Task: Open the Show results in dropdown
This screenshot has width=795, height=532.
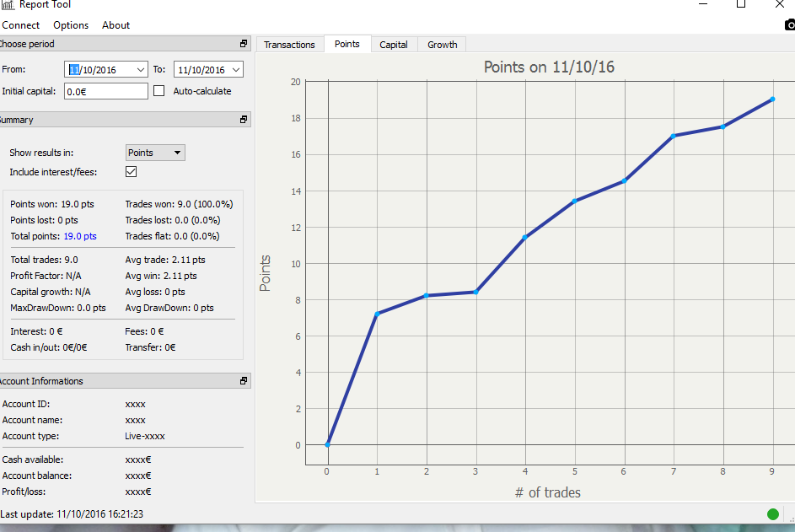Action: pyautogui.click(x=155, y=153)
